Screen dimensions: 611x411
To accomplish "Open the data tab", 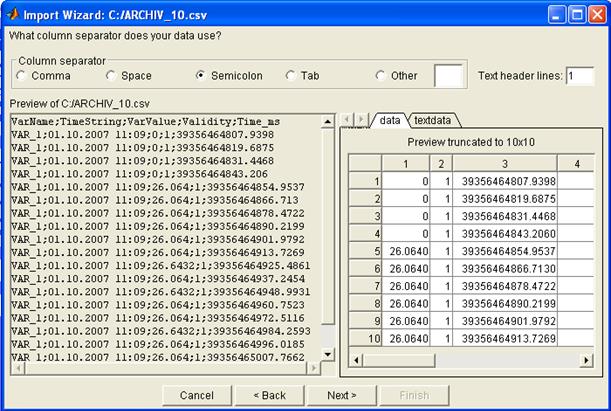I will 390,120.
